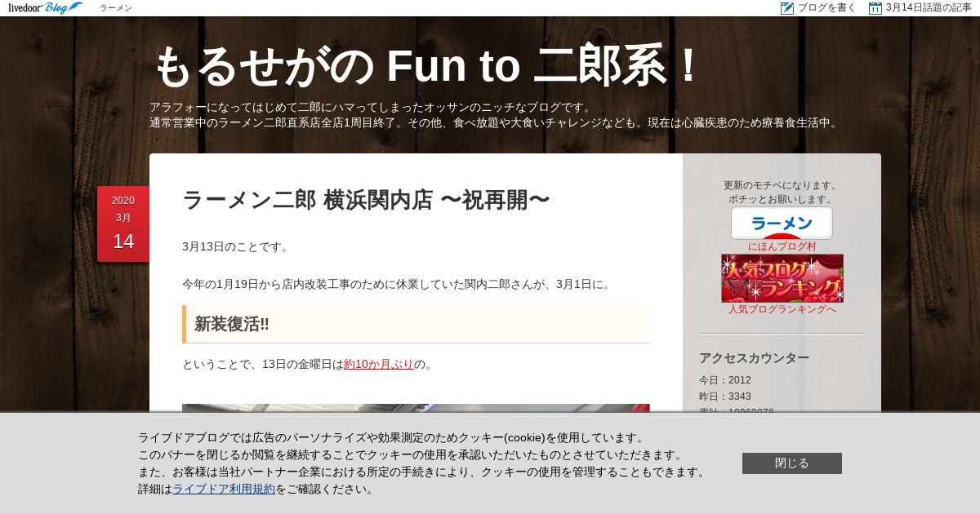Click 更新のモチベになります。 sidebar text
This screenshot has width=980, height=514.
782,185
